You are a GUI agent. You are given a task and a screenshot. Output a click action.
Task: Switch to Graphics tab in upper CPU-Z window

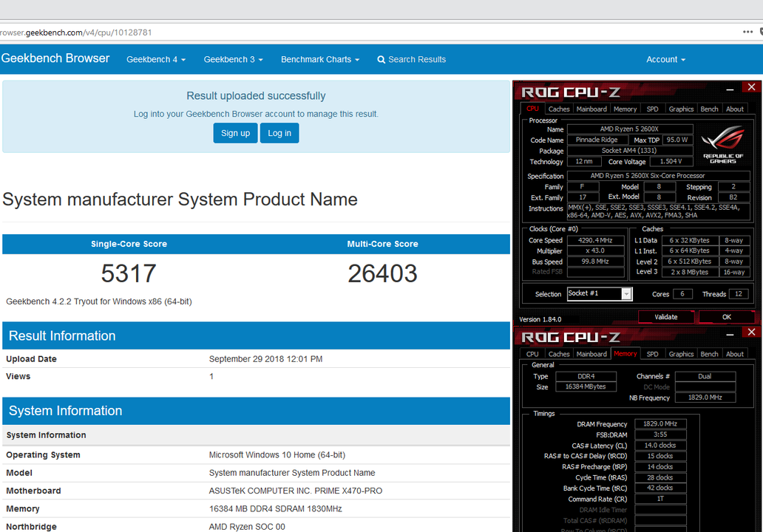681,109
